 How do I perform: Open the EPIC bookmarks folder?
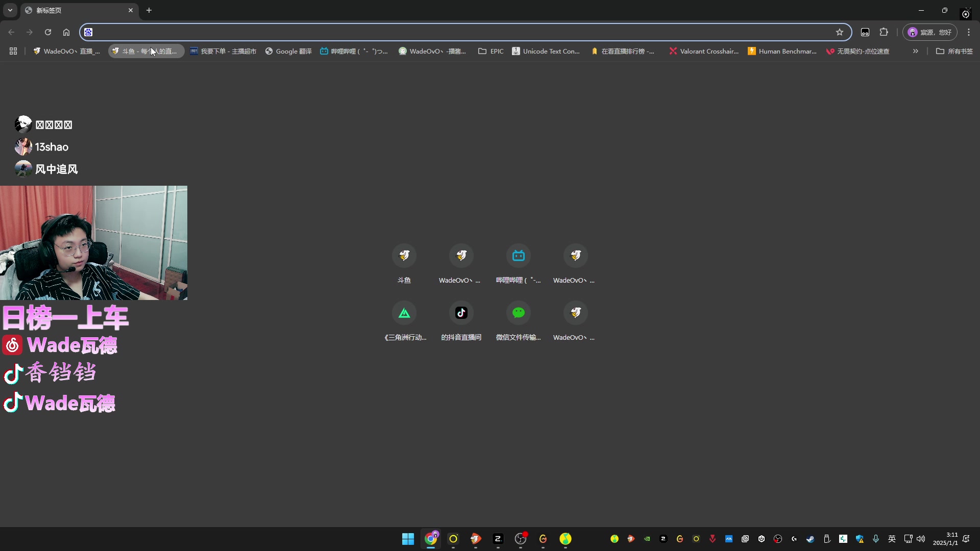point(491,51)
